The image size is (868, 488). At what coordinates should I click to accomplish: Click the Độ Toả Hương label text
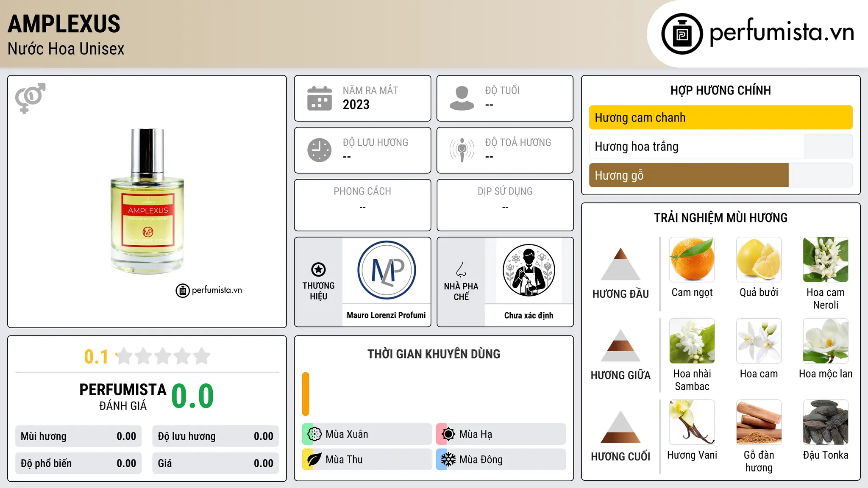point(518,142)
